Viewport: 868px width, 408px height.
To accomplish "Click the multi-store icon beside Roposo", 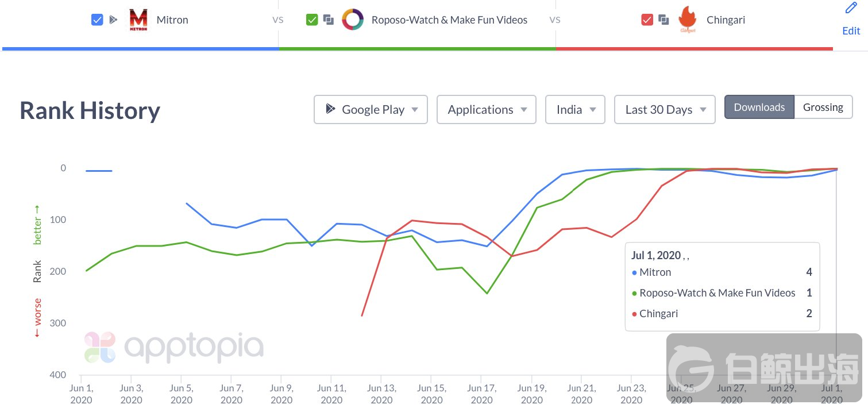I will coord(329,20).
